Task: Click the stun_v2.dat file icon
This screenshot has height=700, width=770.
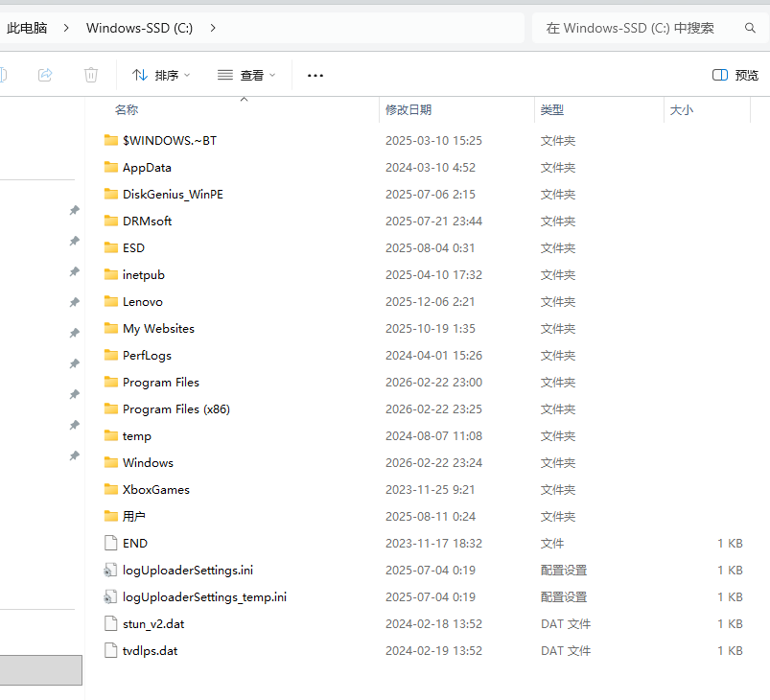Action: click(x=110, y=623)
